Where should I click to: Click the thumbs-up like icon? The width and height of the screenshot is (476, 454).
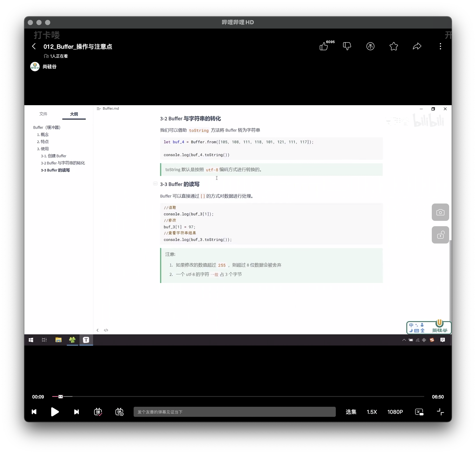(324, 46)
